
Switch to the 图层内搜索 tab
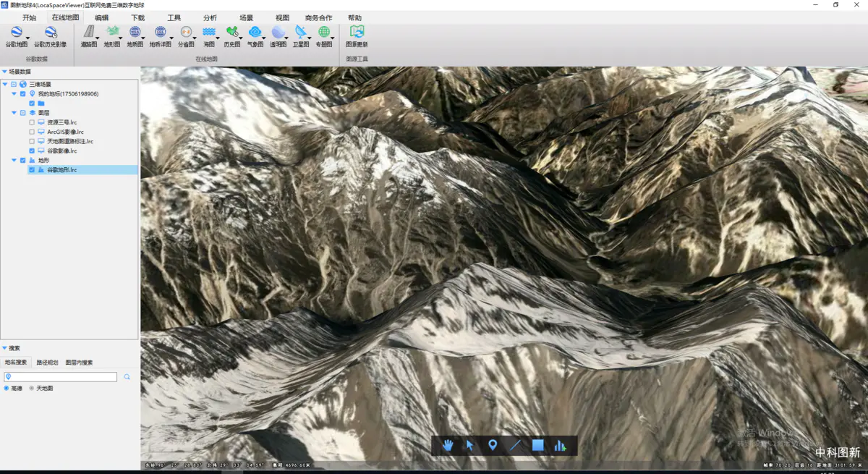coord(79,363)
